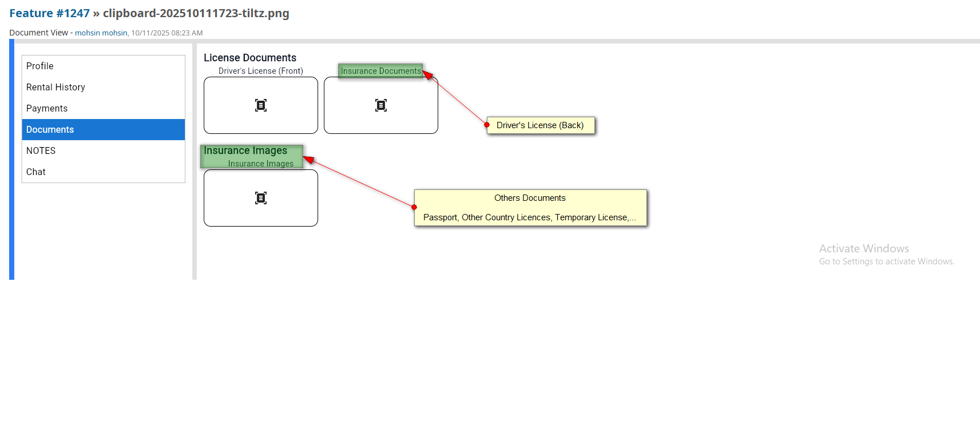
Task: Open Chat from the sidebar
Action: point(36,172)
